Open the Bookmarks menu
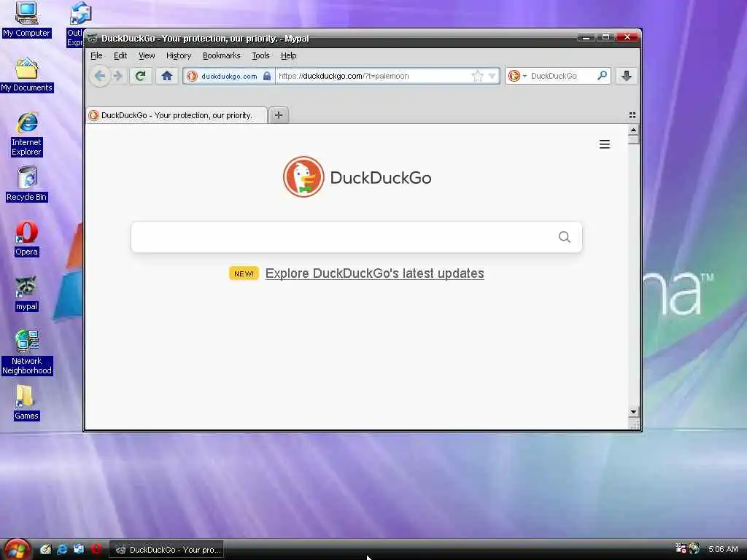The height and width of the screenshot is (560, 747). tap(222, 55)
